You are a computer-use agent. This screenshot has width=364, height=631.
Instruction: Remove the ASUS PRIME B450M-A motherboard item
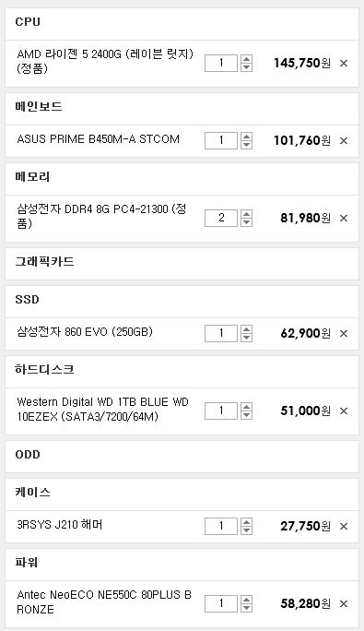click(x=344, y=140)
